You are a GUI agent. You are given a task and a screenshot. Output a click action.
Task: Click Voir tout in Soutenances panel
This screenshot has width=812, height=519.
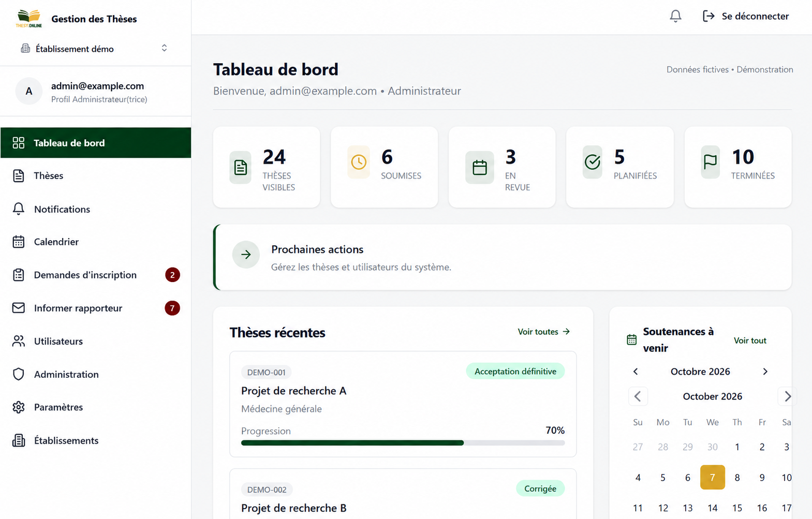750,340
